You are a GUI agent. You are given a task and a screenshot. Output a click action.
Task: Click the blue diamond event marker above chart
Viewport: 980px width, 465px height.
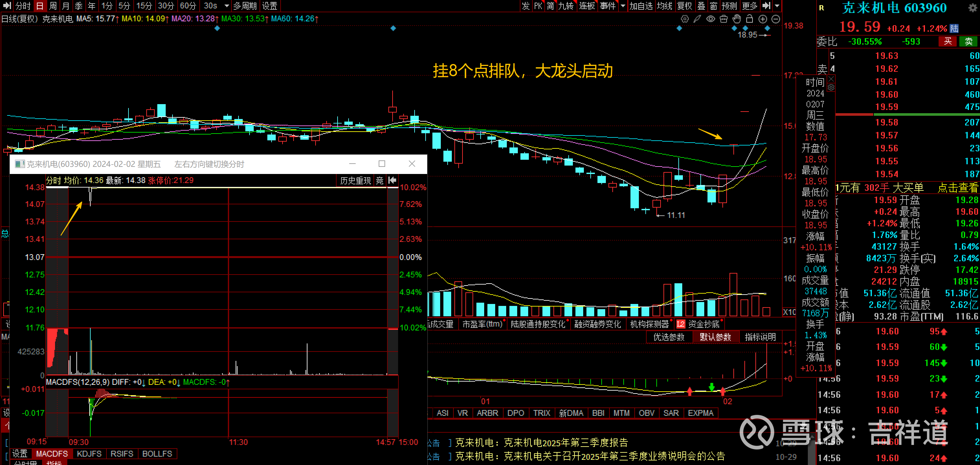tap(217, 28)
